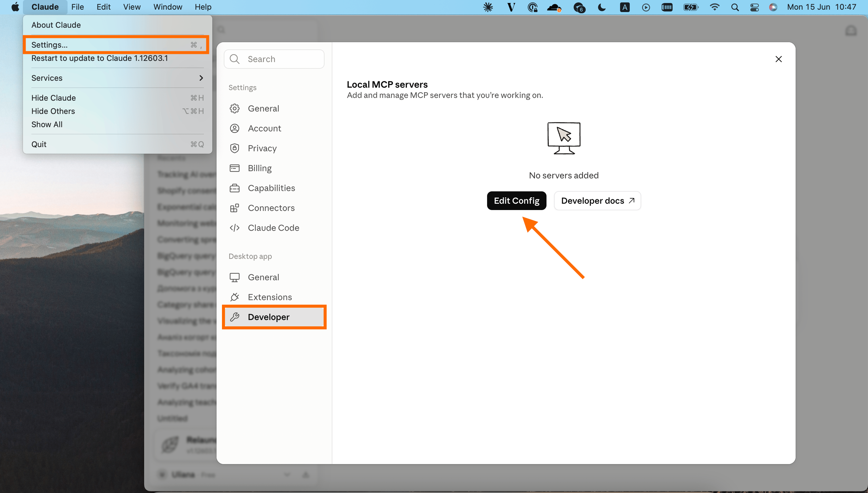Toggle the Do Not Disturb moon icon
The height and width of the screenshot is (493, 868).
tap(602, 7)
